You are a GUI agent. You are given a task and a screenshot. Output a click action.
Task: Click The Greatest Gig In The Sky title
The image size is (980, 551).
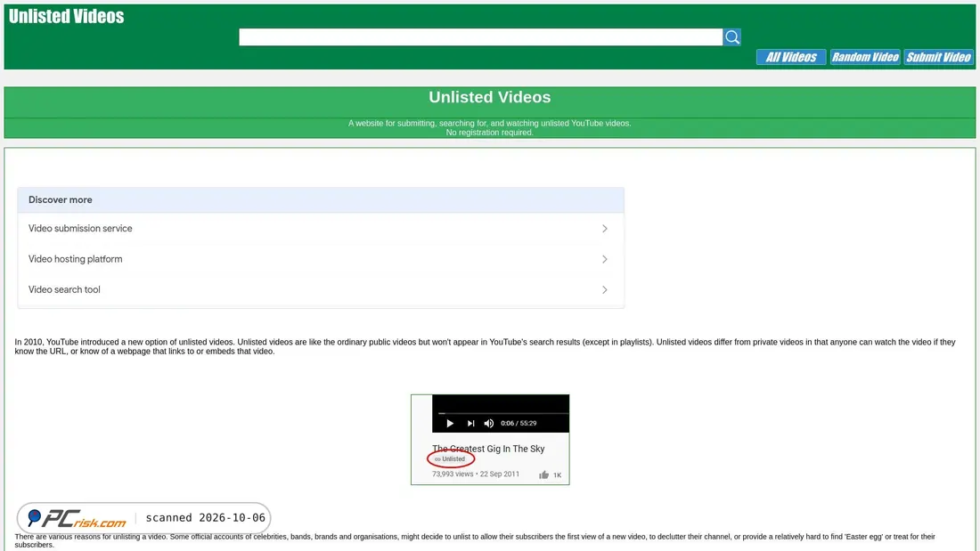488,449
